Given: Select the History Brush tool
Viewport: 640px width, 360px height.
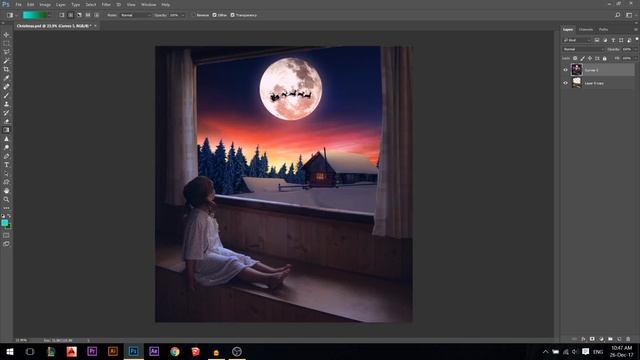Looking at the screenshot, I should pos(6,113).
